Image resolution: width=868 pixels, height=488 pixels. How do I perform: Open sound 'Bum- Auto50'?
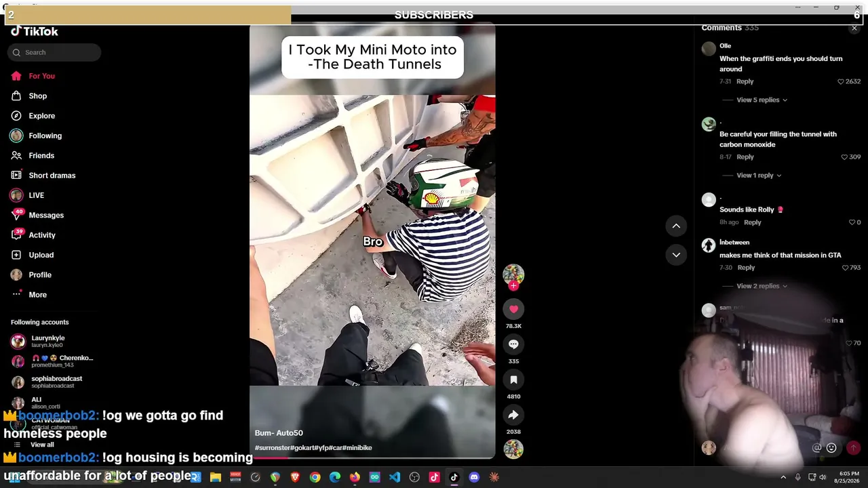[279, 433]
